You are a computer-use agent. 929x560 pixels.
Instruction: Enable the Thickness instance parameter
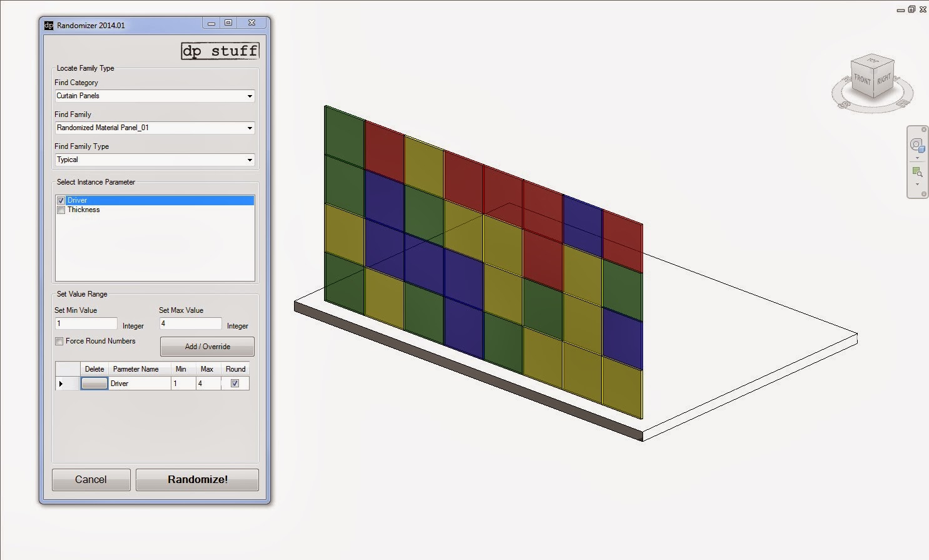coord(60,210)
